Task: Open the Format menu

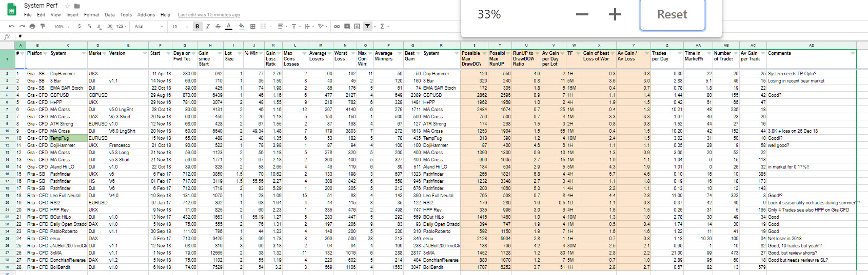Action: pyautogui.click(x=92, y=15)
